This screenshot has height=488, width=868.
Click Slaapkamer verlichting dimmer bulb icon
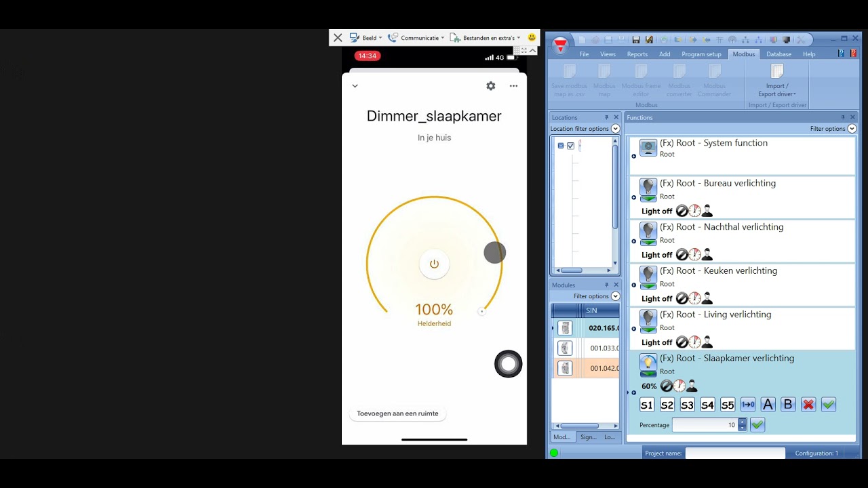(648, 365)
